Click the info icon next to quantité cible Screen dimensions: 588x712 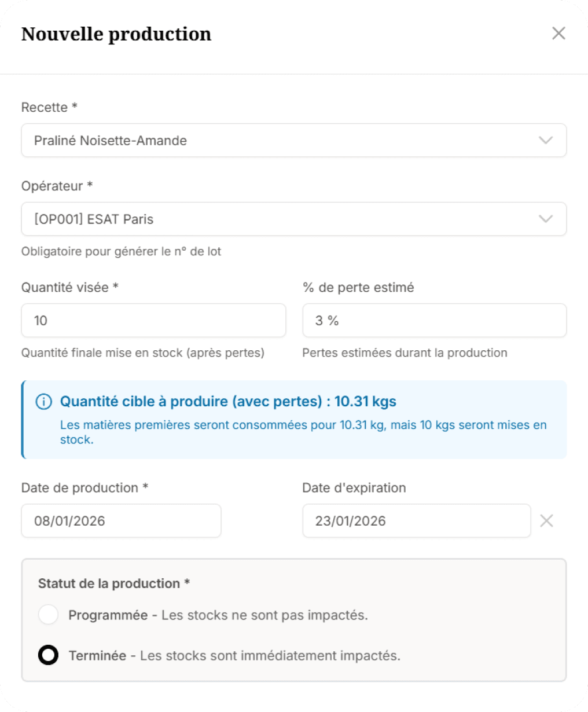pos(44,401)
